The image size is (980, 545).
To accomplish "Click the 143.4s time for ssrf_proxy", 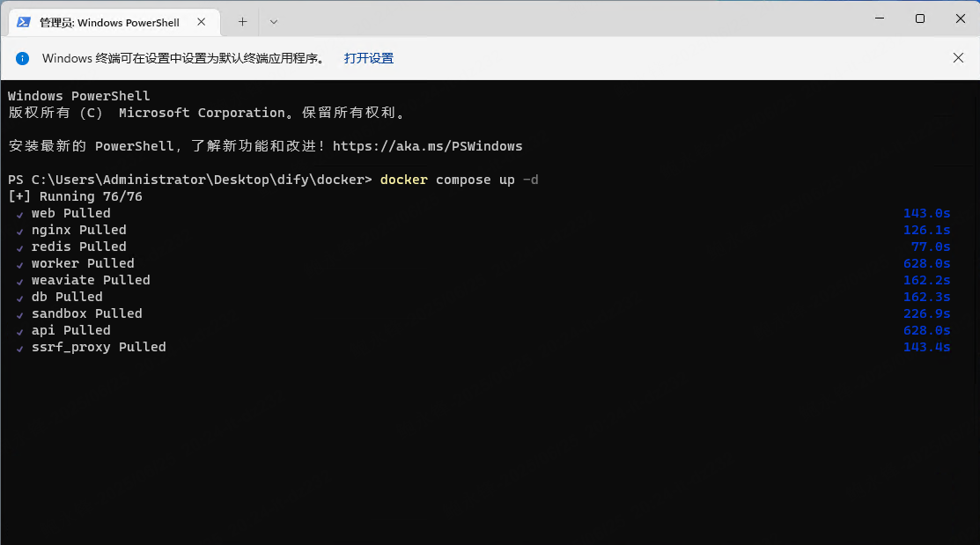I will tap(926, 347).
